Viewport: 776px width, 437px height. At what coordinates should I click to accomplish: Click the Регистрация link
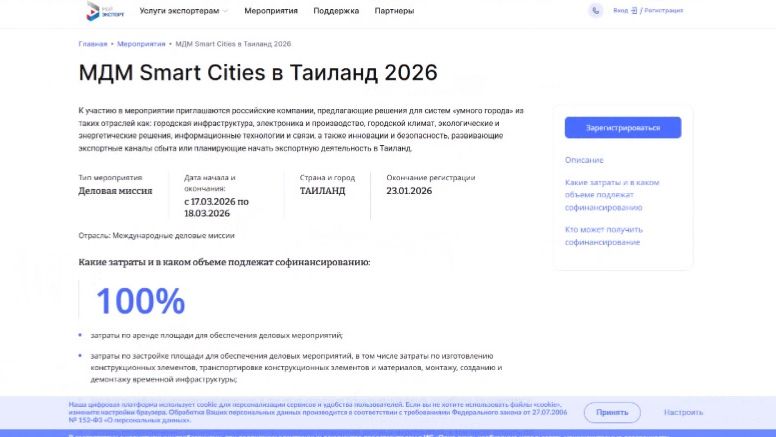pos(664,10)
